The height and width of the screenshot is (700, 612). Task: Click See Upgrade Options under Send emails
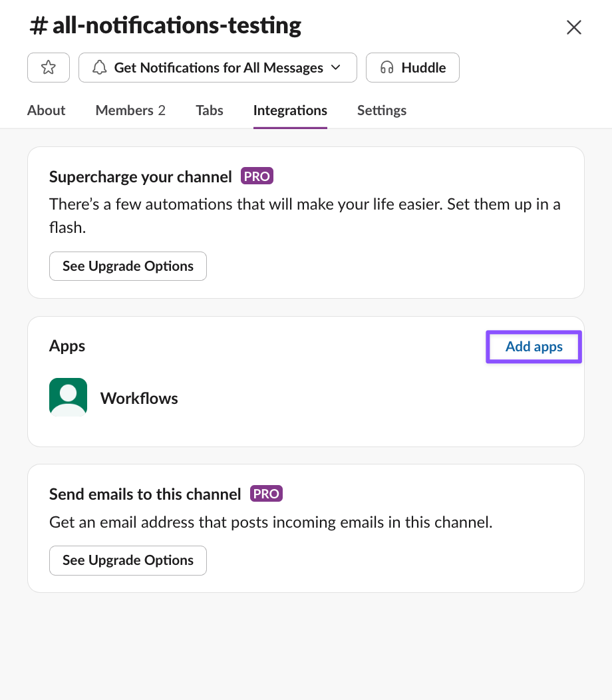click(128, 560)
